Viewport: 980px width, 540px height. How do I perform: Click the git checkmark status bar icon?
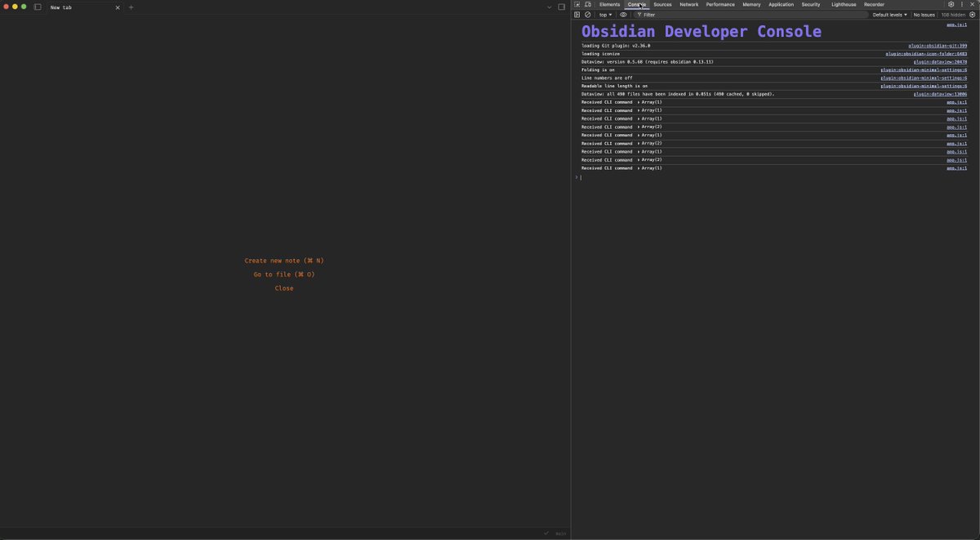point(546,533)
